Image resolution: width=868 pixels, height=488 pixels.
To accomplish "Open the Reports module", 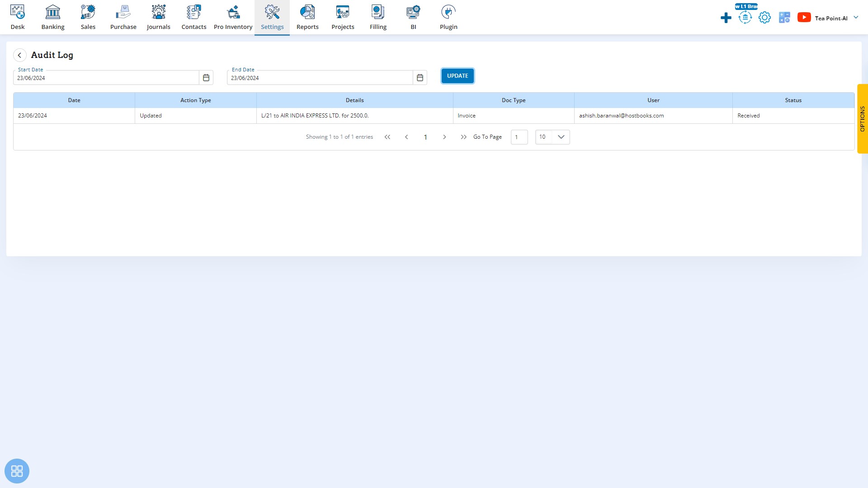I will pos(307,18).
